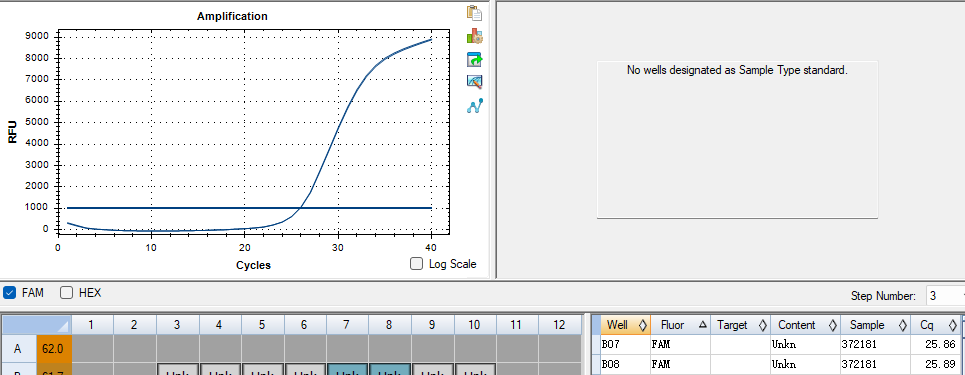Select the B07 well cell in table
Image resolution: width=965 pixels, height=375 pixels.
pos(625,345)
